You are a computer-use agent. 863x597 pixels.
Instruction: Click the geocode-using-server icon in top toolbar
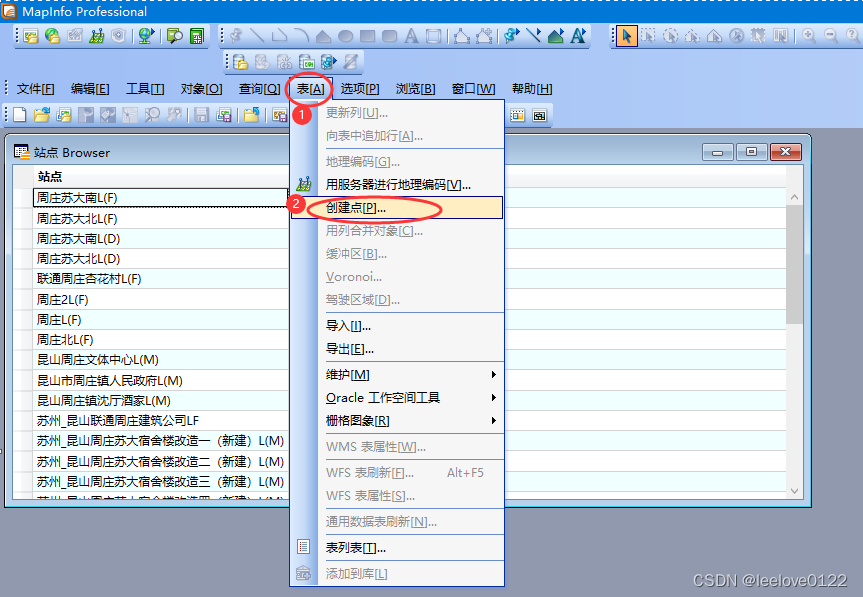(x=97, y=36)
